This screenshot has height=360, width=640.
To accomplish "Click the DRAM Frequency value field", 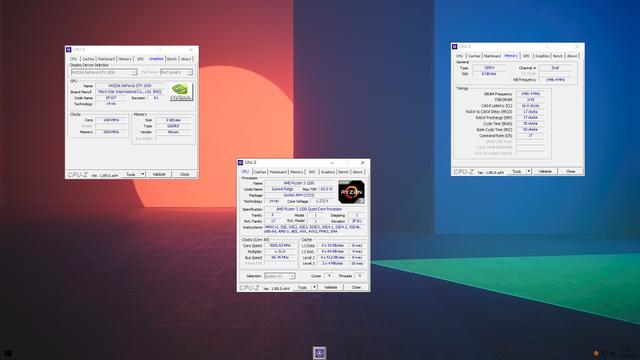I will 530,94.
